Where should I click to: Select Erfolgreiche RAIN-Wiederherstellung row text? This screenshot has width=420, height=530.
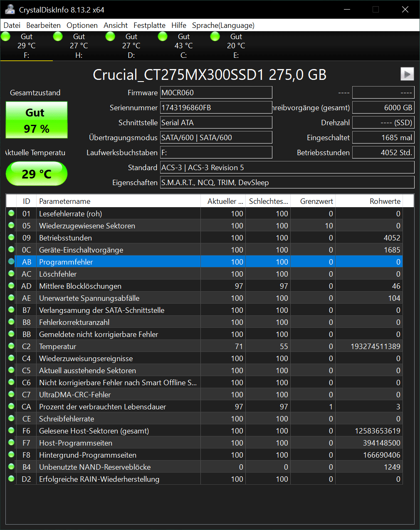click(99, 479)
